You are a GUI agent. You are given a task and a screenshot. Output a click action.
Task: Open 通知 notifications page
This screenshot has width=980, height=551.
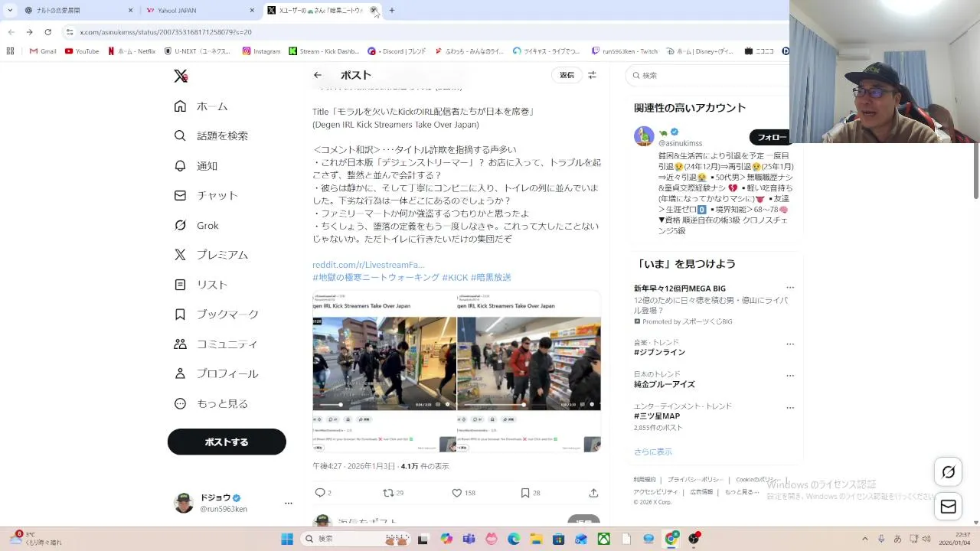(195, 165)
